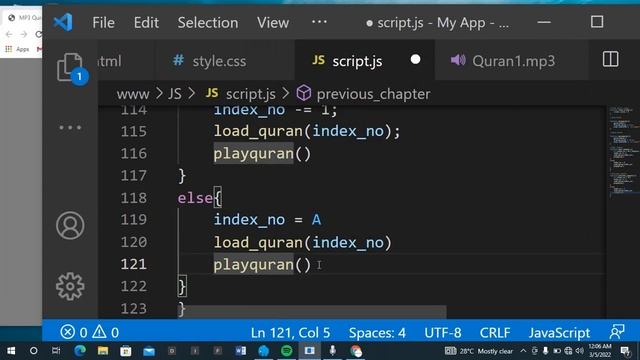Open volume control in system tray
This screenshot has height=360, width=640.
(x=579, y=351)
